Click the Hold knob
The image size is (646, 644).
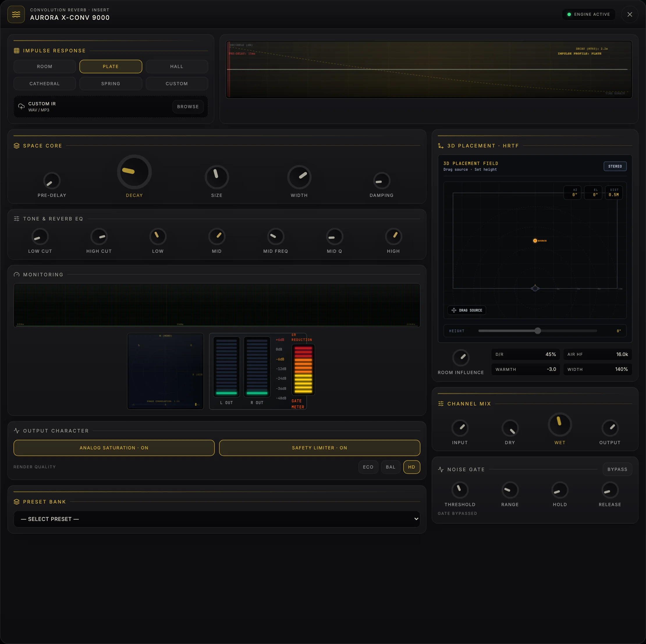pyautogui.click(x=560, y=490)
